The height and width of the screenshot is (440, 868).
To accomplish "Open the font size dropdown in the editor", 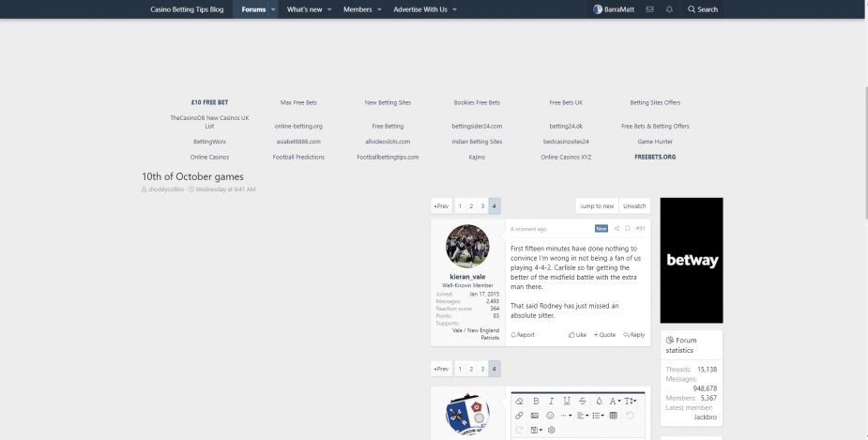I will point(631,401).
